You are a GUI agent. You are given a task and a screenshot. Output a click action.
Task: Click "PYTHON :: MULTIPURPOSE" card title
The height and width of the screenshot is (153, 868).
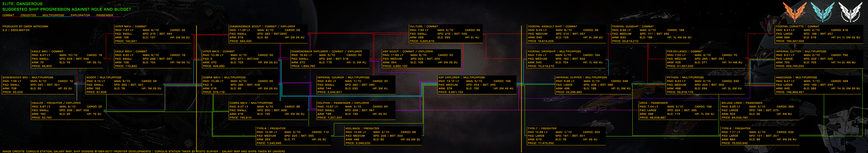point(685,77)
